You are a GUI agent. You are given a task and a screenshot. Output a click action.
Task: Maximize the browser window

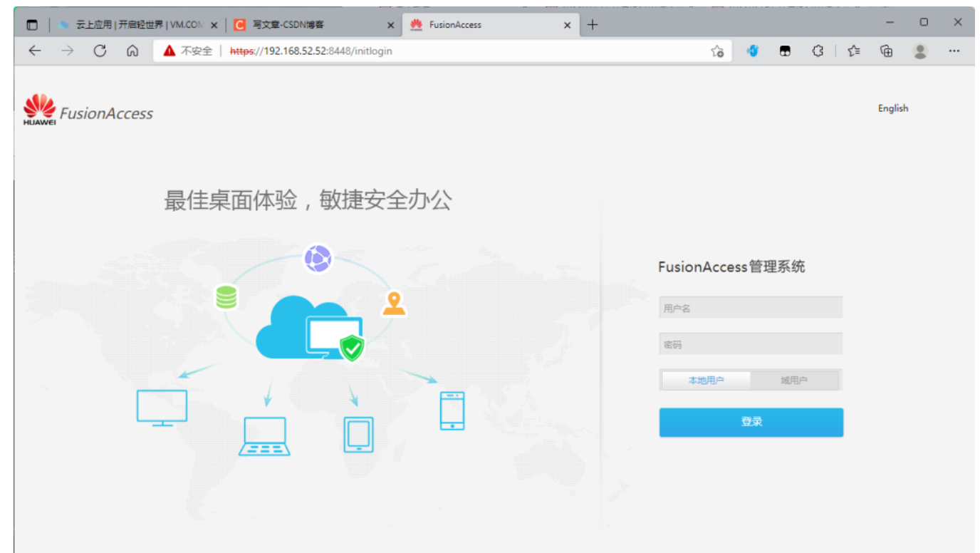click(x=923, y=23)
